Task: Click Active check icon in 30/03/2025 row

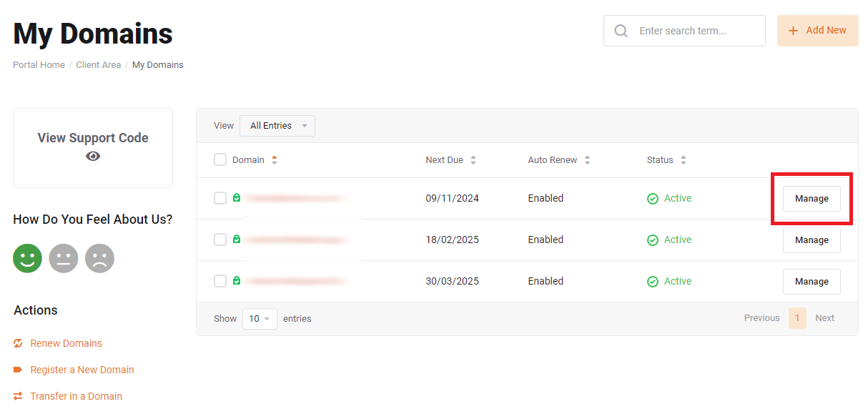Action: pos(653,282)
